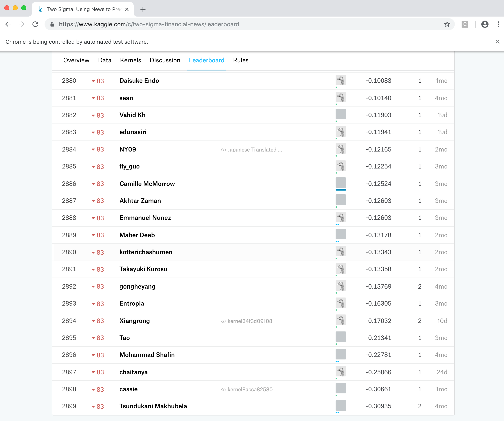Switch to the Overview tab
The width and height of the screenshot is (504, 421).
76,60
